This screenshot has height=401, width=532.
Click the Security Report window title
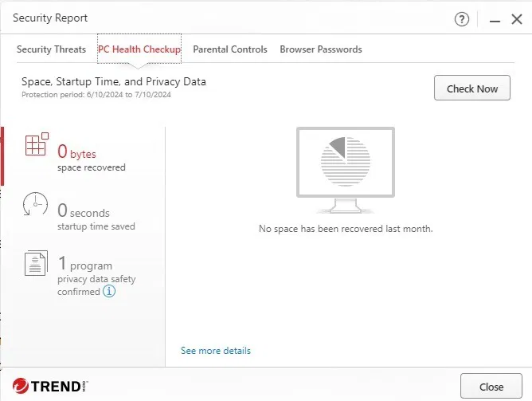tap(50, 18)
